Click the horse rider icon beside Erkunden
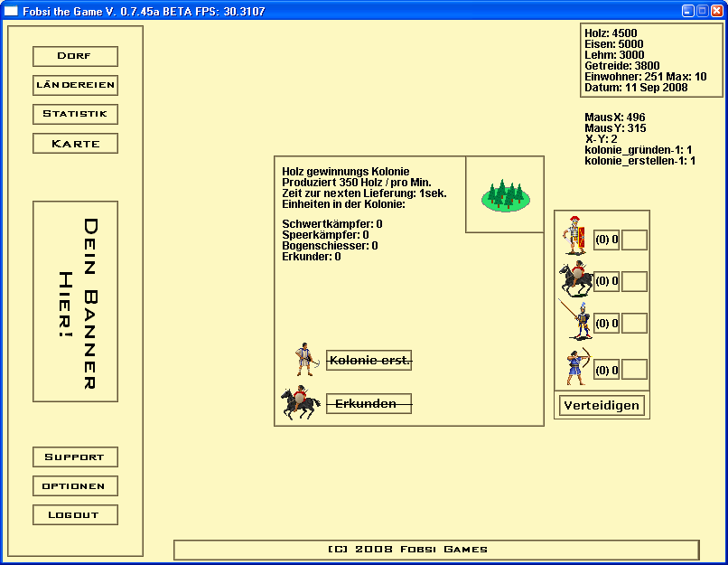Viewport: 728px width, 565px height. pyautogui.click(x=301, y=403)
